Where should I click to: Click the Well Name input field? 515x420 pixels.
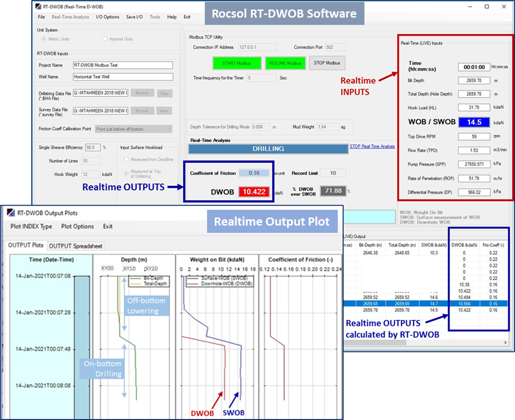pos(123,77)
